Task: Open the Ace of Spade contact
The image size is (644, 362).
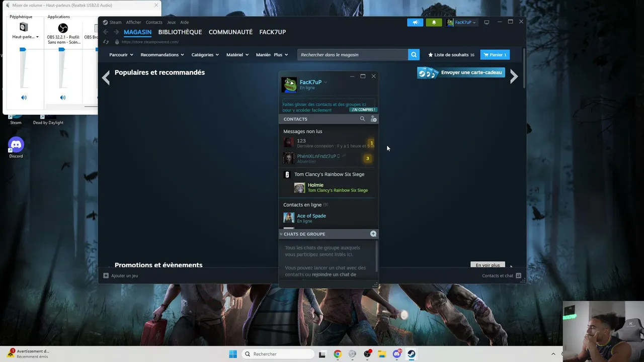Action: click(x=329, y=218)
